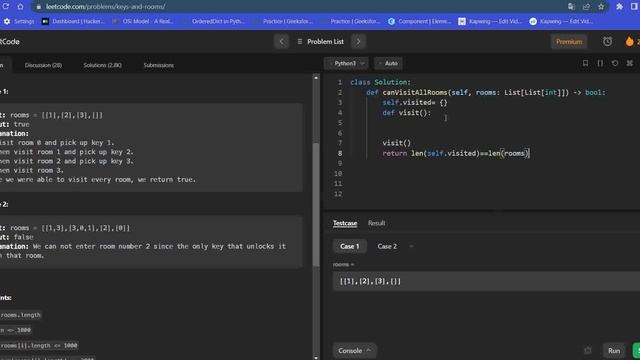Click code line 3 'self.visited= {}'
Viewport: 640px width, 360px height.
coord(415,103)
